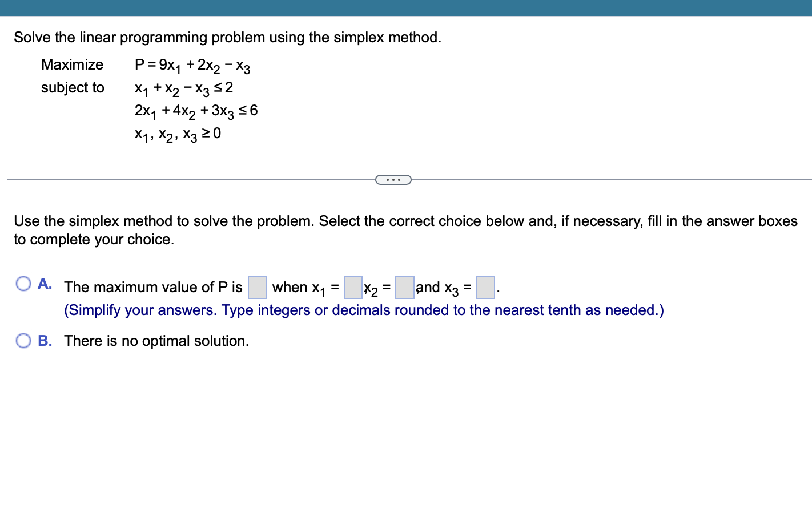Click the bold letter B choice label
Screen dimensions: 812x509
coord(45,341)
